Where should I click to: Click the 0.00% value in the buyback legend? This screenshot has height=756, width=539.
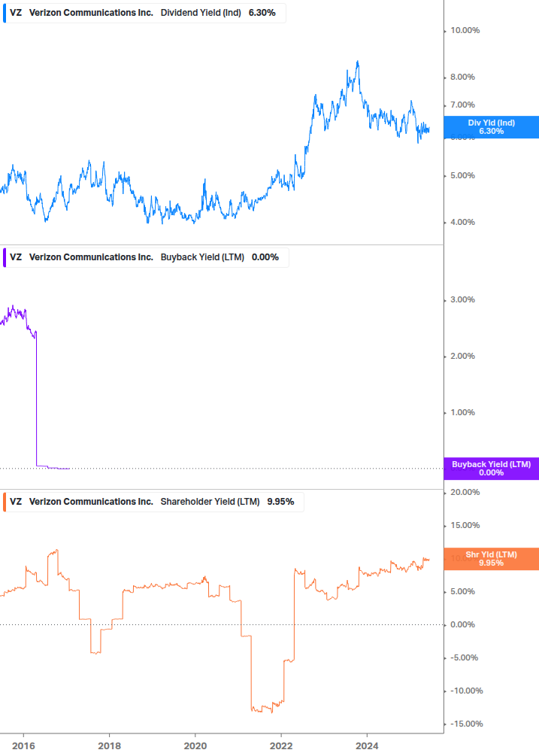[x=265, y=257]
